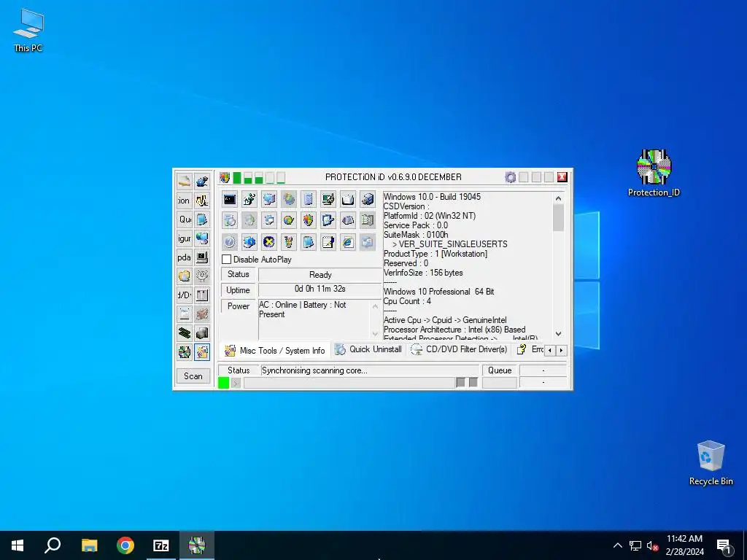
Task: Select the Recycle Bin desktop icon
Action: (x=711, y=463)
